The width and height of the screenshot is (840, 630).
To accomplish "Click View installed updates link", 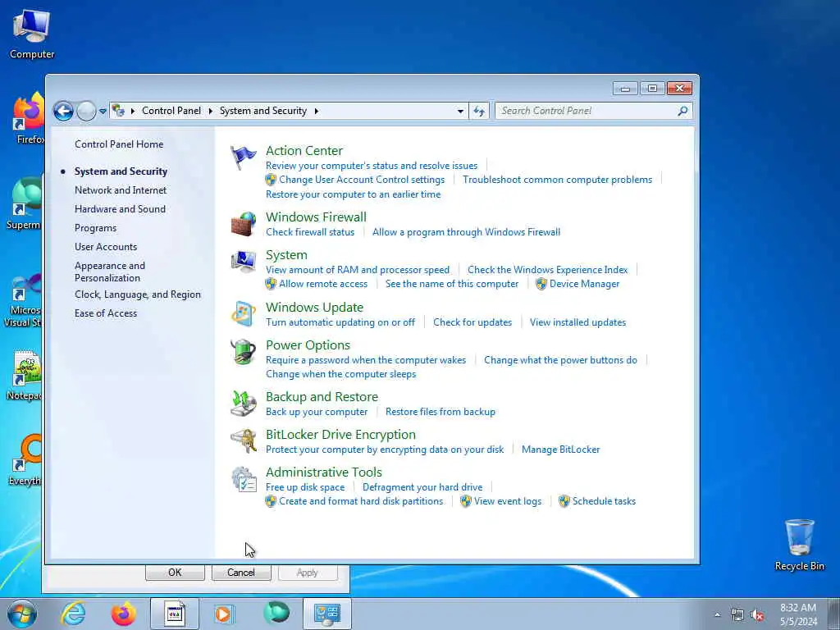I will 577,322.
